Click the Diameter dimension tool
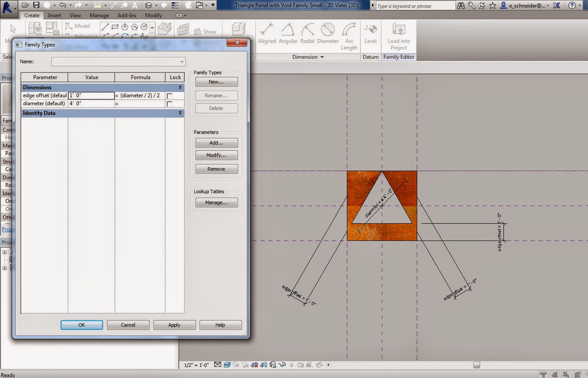The image size is (588, 378). (328, 34)
